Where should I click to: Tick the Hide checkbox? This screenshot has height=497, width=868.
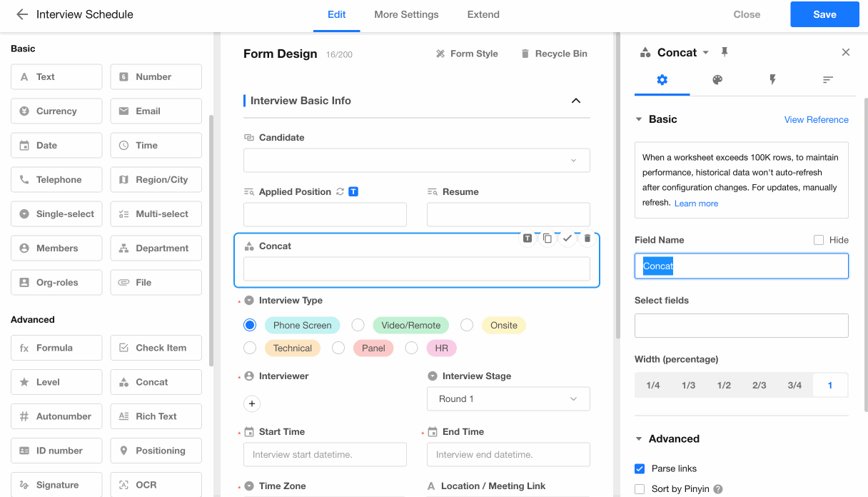click(x=819, y=240)
